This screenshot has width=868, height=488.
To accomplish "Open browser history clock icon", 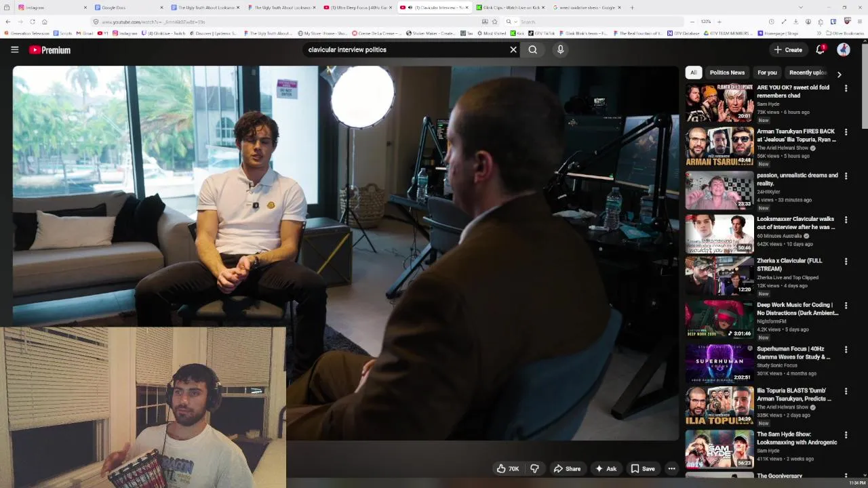I will pos(771,22).
